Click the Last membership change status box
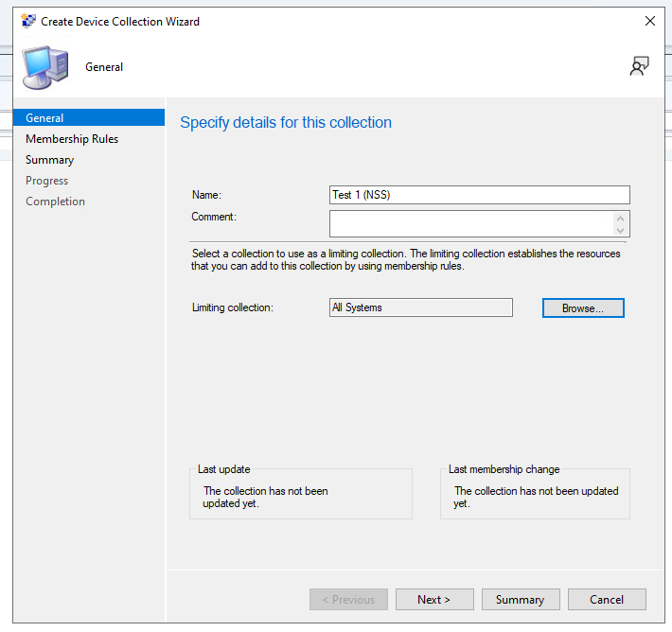 pyautogui.click(x=535, y=493)
